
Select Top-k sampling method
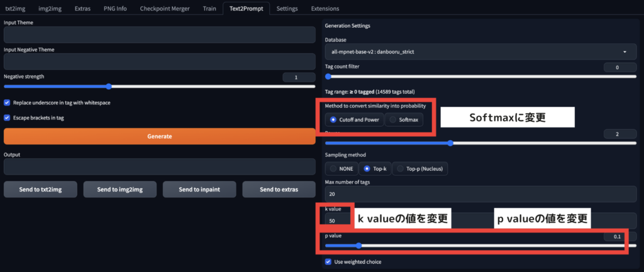[374, 168]
